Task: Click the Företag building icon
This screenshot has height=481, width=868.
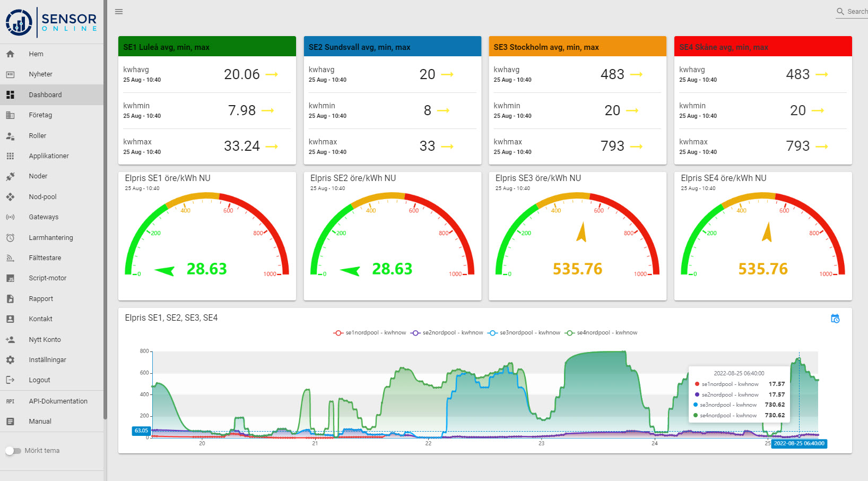Action: [10, 115]
